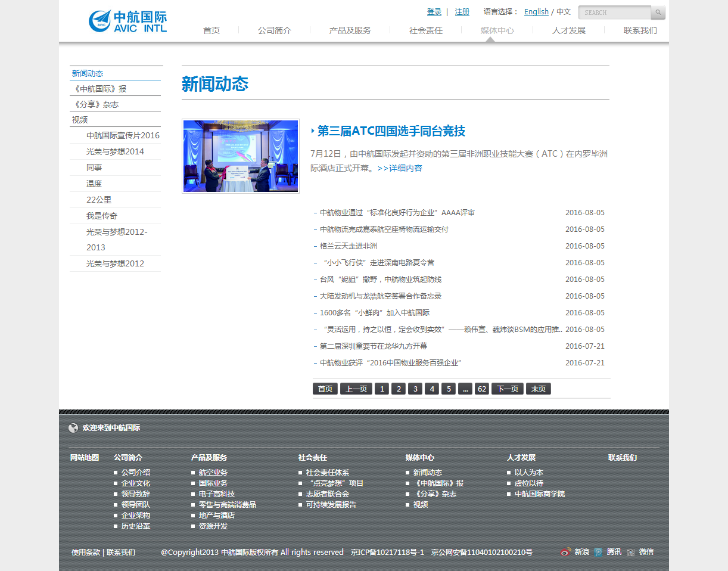Image resolution: width=728 pixels, height=571 pixels.
Task: Click the WeChat QR code icon
Action: [630, 552]
